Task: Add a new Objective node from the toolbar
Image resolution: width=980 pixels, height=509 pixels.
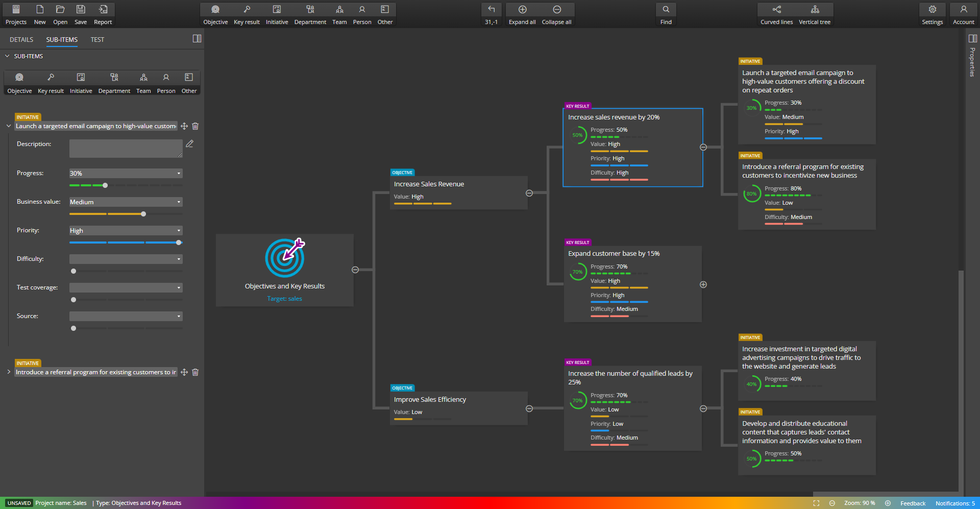Action: pos(215,13)
